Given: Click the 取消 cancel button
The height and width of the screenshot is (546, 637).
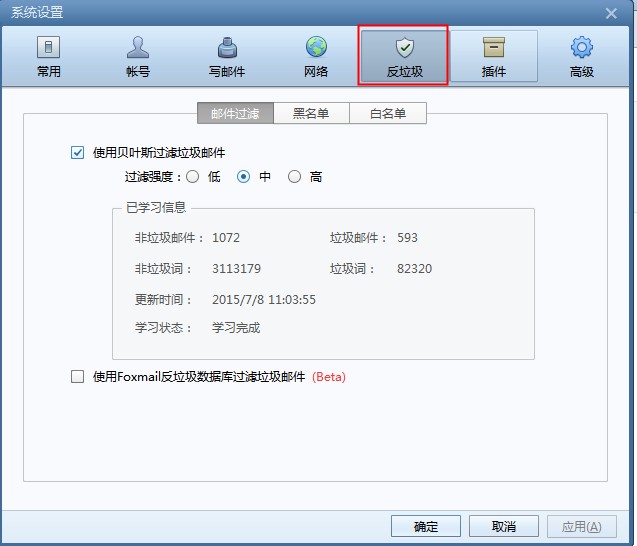Looking at the screenshot, I should (x=504, y=526).
